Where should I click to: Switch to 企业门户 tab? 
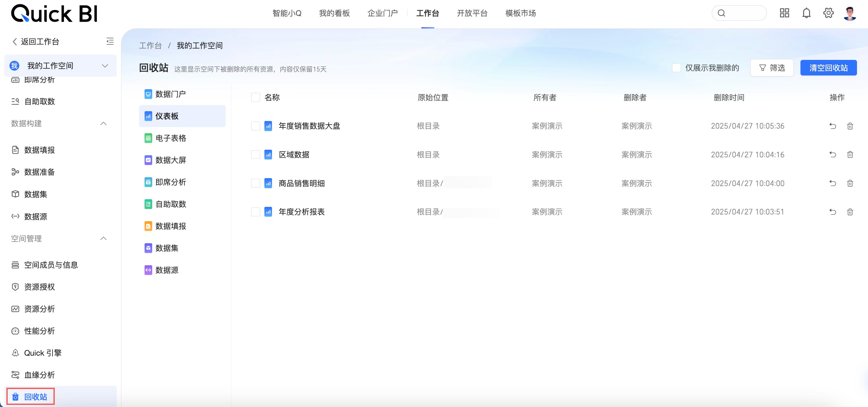[382, 13]
